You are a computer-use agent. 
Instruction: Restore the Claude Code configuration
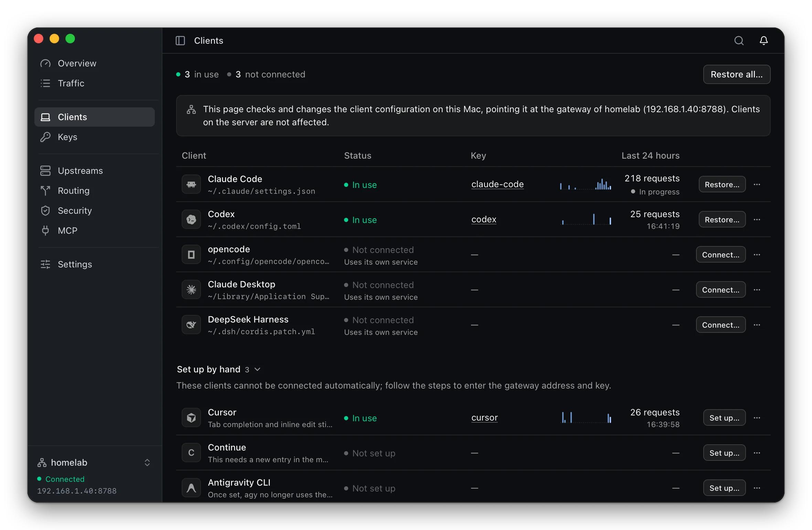722,184
